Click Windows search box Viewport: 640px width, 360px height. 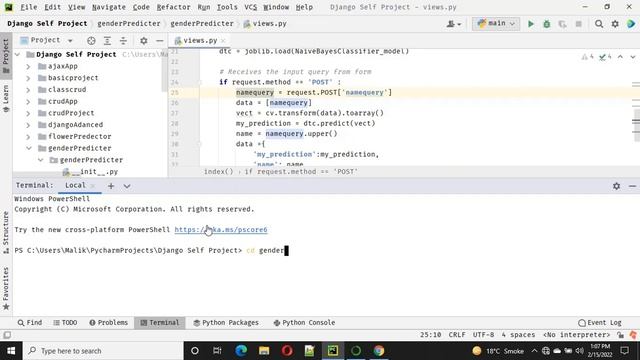pos(103,351)
